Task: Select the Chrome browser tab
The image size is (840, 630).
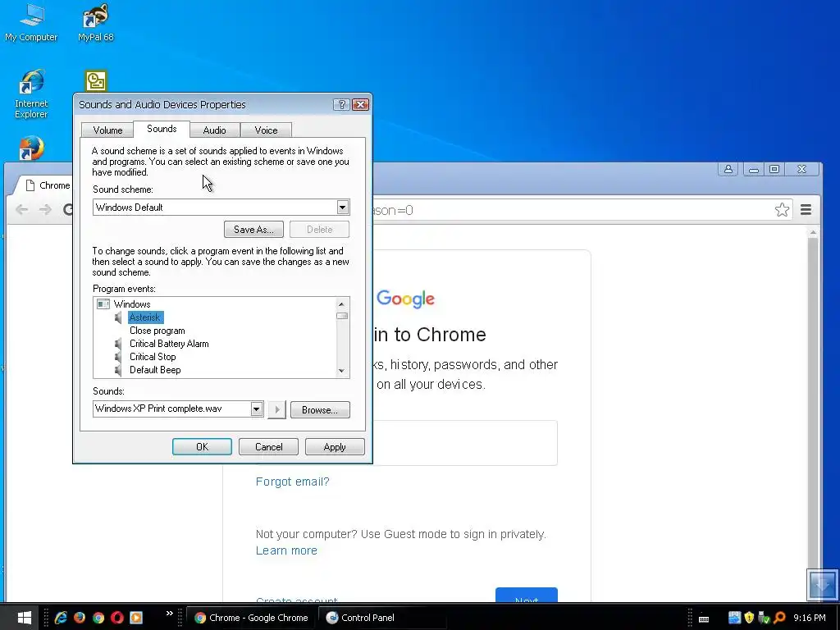Action: (46, 185)
